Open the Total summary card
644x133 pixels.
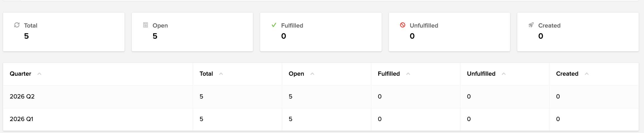point(64,32)
